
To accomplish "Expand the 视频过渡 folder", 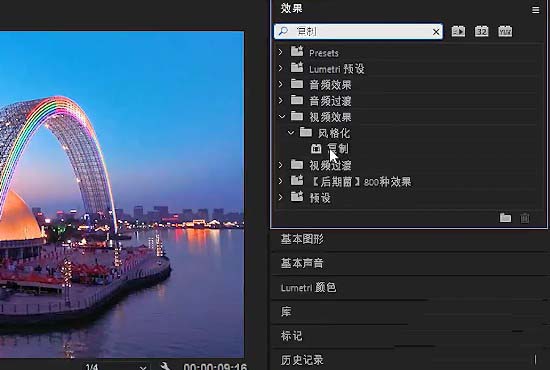I will (x=281, y=165).
